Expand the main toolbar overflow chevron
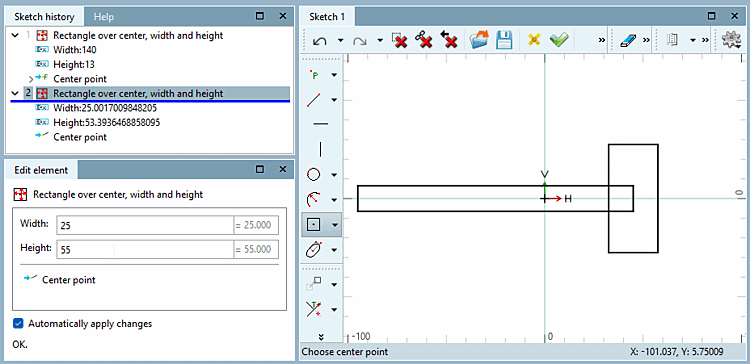 [x=602, y=41]
